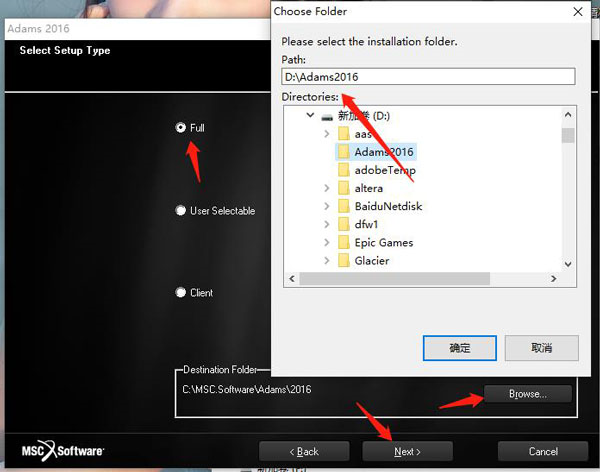600x472 pixels.
Task: Select the adobeTemp directory name
Action: (385, 170)
